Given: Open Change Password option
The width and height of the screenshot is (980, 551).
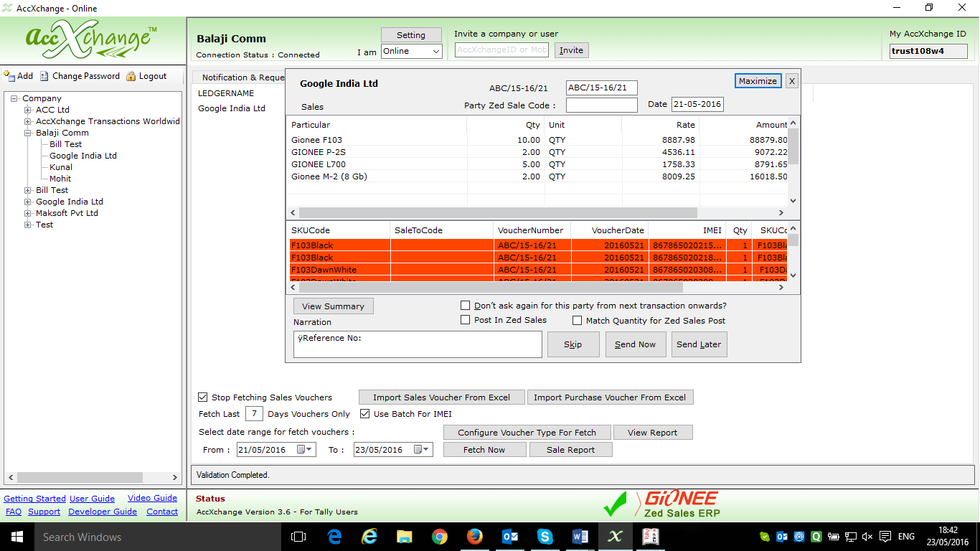Looking at the screenshot, I should [80, 76].
